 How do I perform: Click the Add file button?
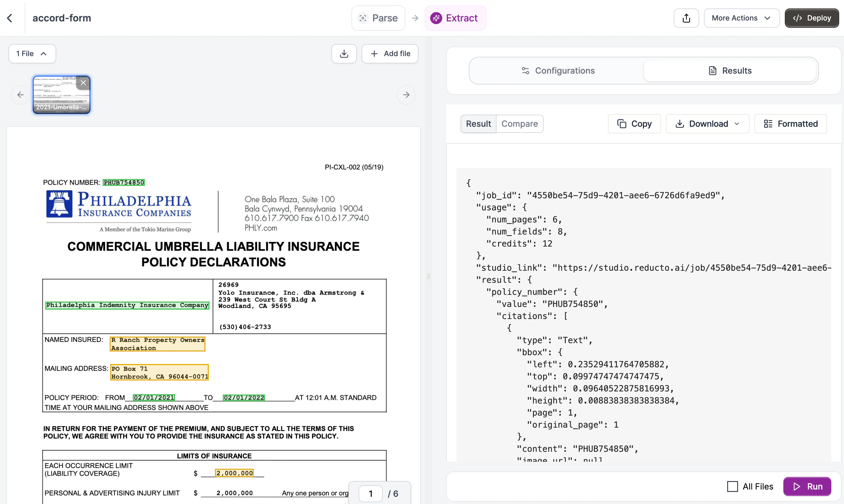[390, 54]
